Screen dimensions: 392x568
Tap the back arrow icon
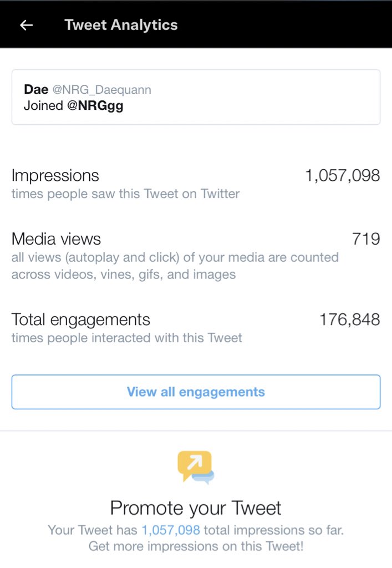click(x=26, y=25)
